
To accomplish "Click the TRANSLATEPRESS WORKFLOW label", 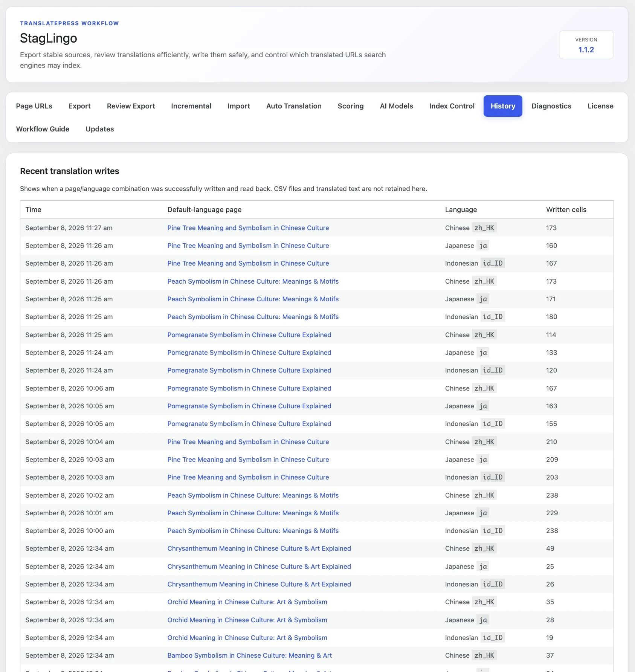I will (69, 23).
